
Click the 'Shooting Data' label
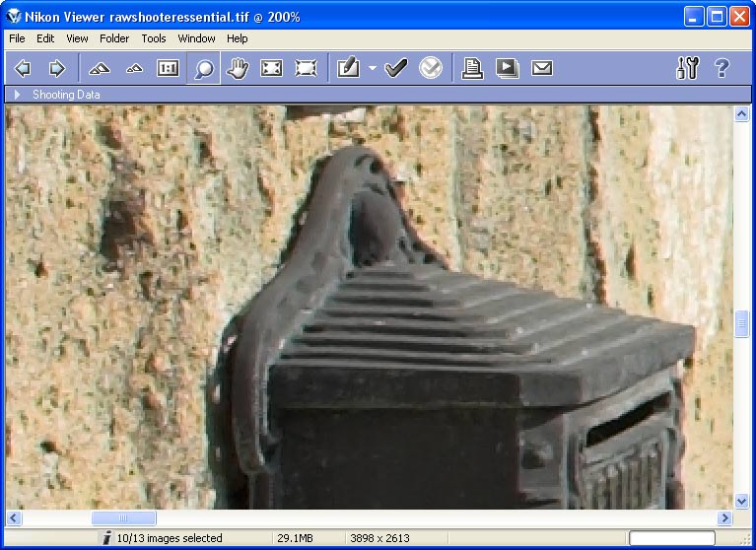(x=66, y=95)
